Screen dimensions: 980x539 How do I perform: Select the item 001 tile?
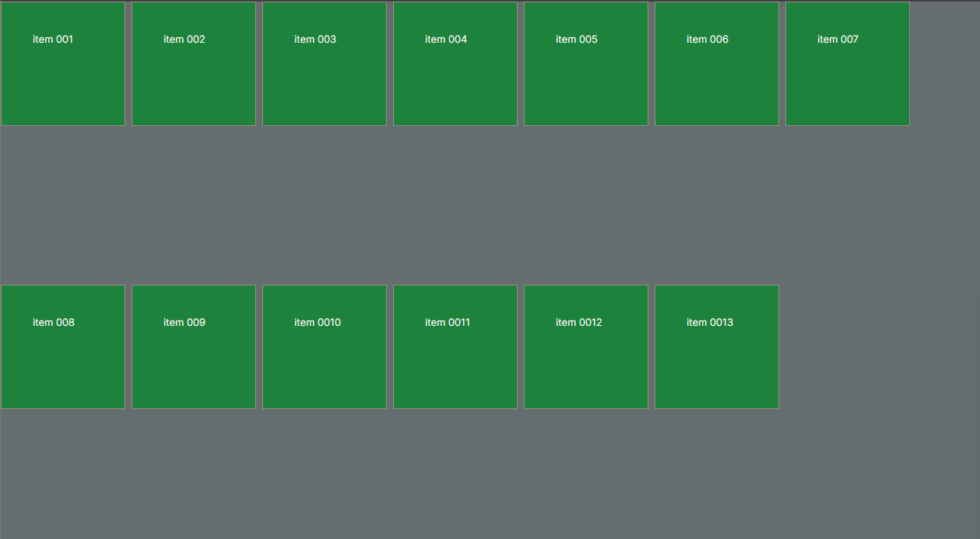click(x=63, y=64)
